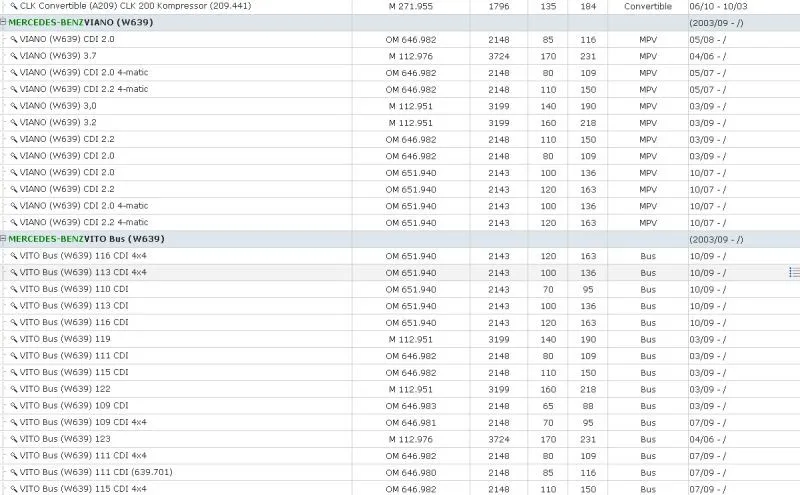Select VITO Bus (W639) 113 CDI model name
The width and height of the screenshot is (800, 495).
(x=74, y=306)
